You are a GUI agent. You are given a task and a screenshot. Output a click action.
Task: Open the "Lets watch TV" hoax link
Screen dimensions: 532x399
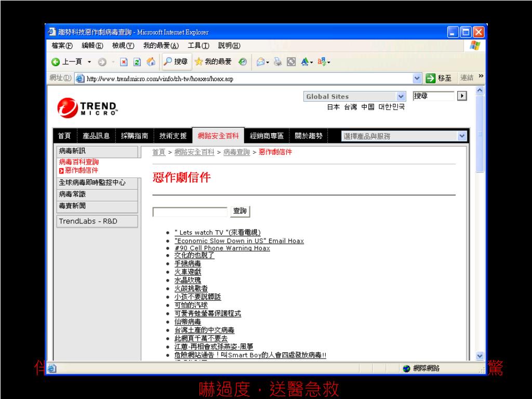click(x=218, y=232)
